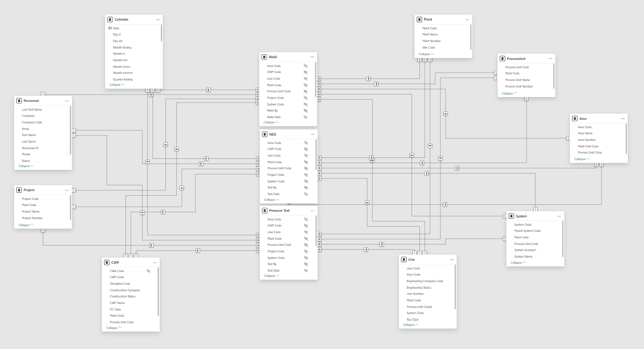Image resolution: width=644 pixels, height=349 pixels.
Task: Toggle visibility of Weld Plant Code field
Action: pos(306,85)
